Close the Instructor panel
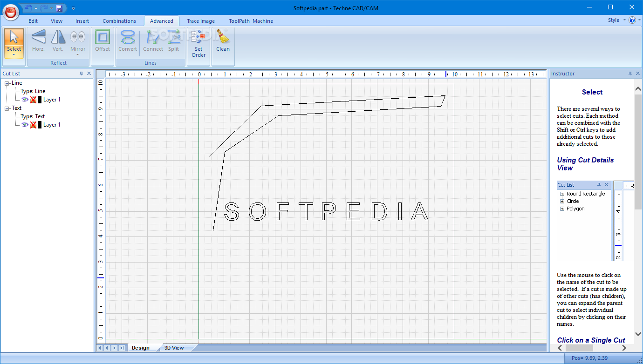643x364 pixels. [638, 74]
